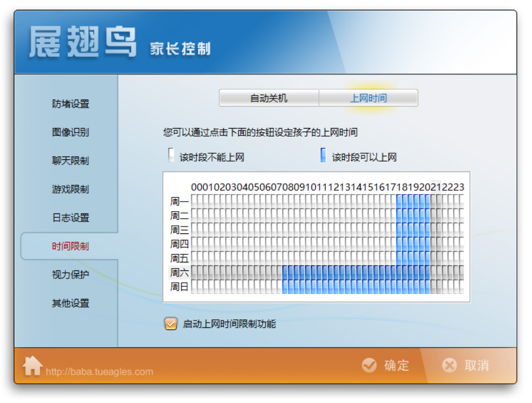Image resolution: width=532 pixels, height=403 pixels.
Task: Open 视力保护 settings
Action: coord(71,274)
